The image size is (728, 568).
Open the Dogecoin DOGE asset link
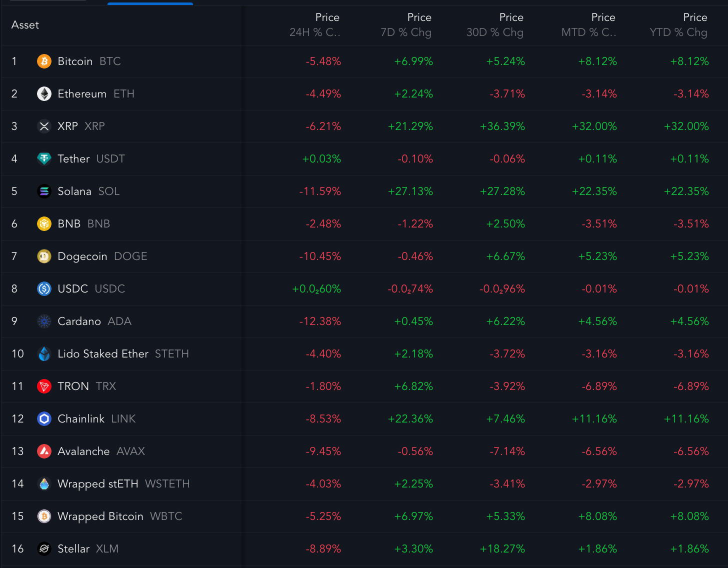102,256
